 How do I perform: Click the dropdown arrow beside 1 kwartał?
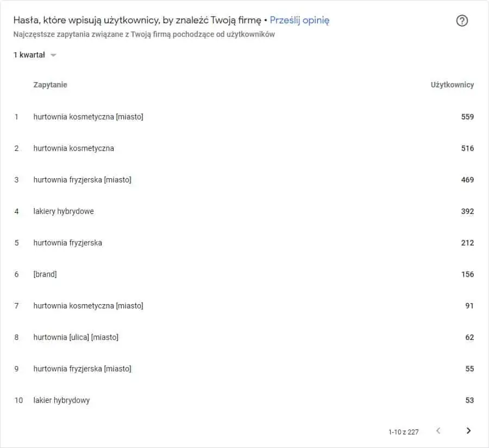tap(53, 55)
